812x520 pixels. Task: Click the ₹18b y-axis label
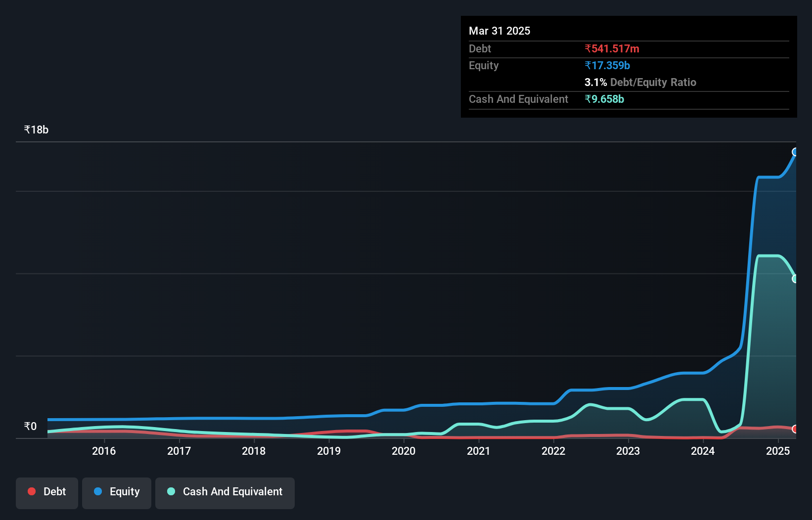point(36,130)
